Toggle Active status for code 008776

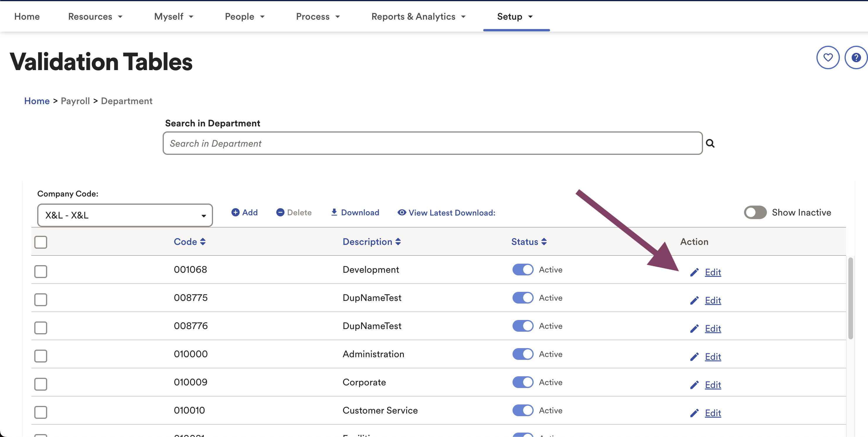point(523,326)
